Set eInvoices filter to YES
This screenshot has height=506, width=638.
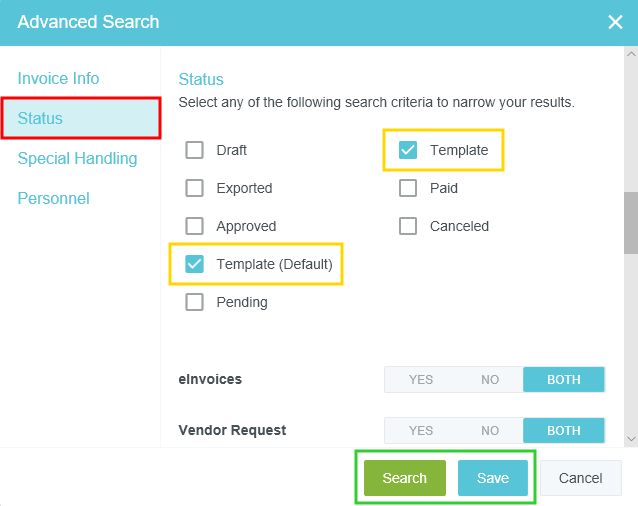(421, 379)
